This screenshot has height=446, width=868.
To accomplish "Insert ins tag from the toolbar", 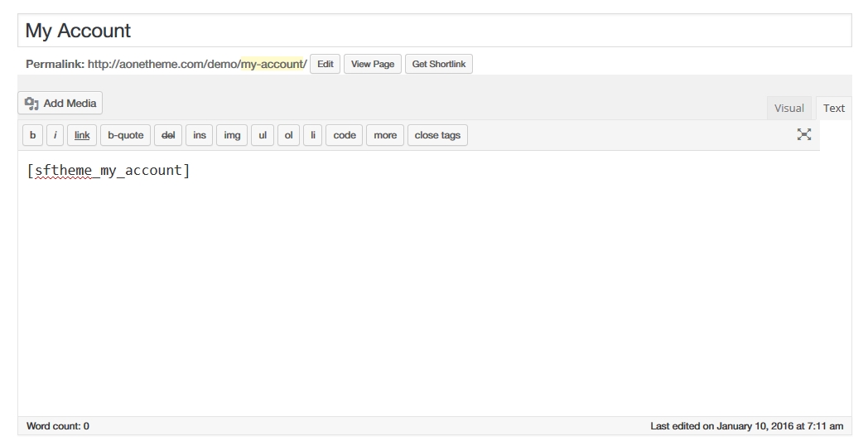I will [200, 135].
